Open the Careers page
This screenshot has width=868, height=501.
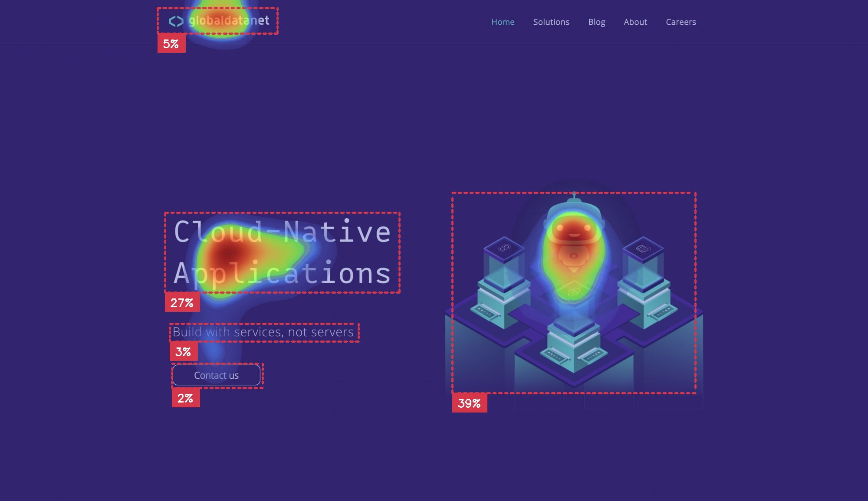coord(681,22)
